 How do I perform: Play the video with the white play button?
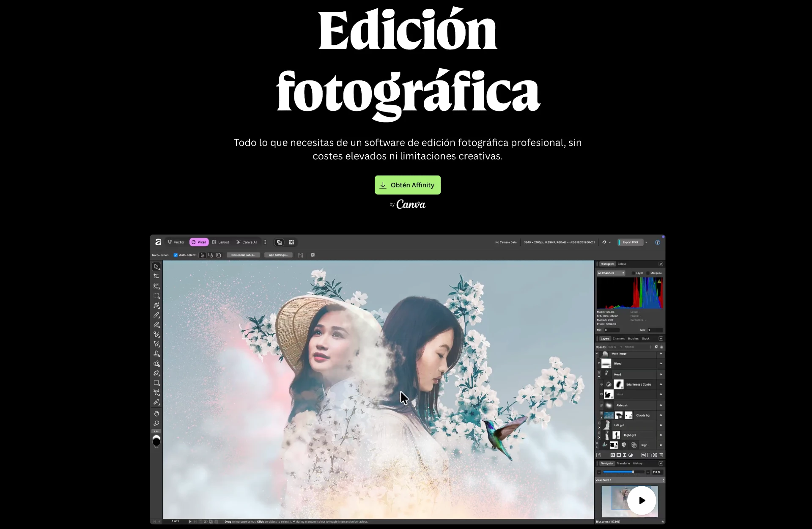[642, 500]
